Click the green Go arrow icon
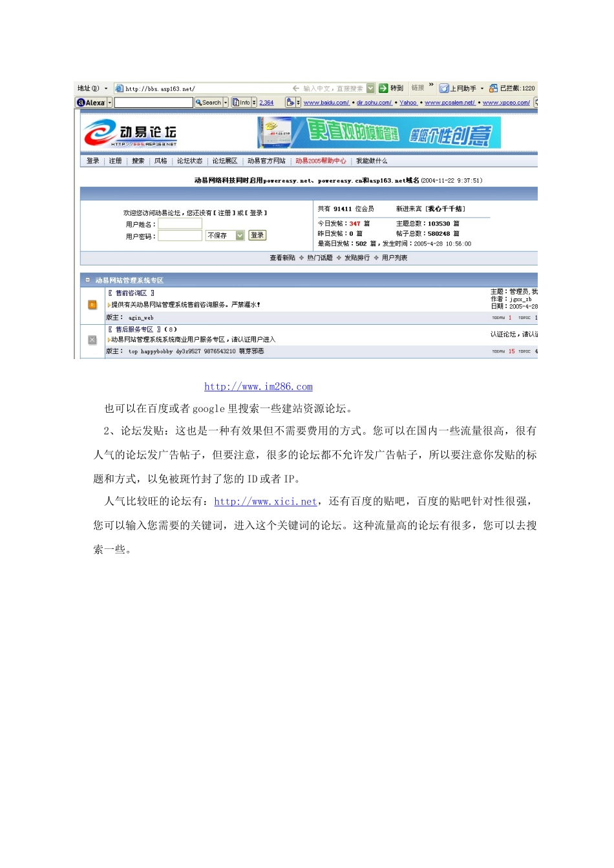 coord(383,88)
